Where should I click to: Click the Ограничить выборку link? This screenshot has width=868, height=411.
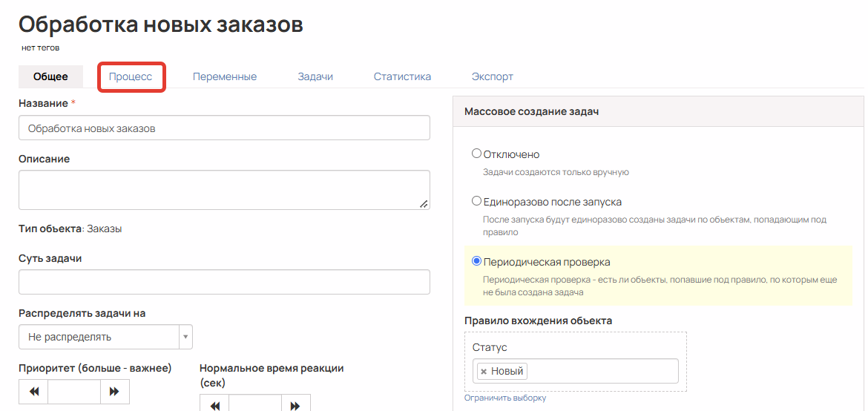pyautogui.click(x=505, y=398)
